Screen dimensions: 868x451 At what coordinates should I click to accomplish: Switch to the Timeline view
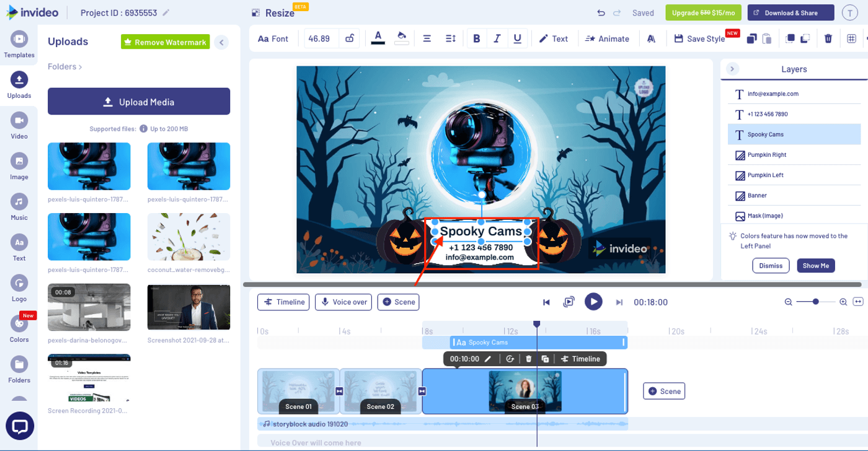click(283, 302)
